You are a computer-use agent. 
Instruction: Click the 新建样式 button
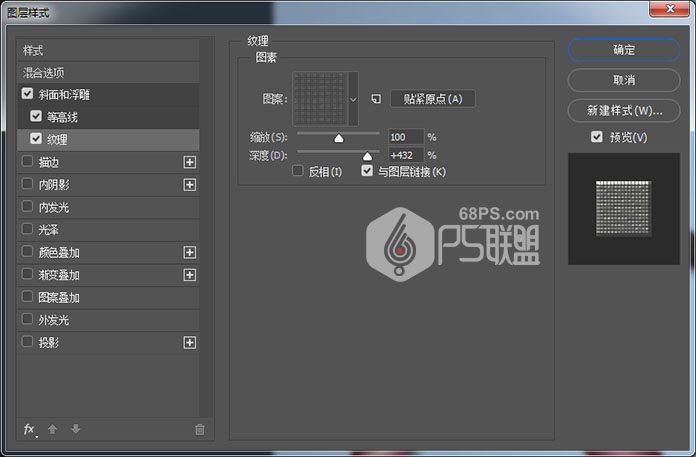point(624,110)
